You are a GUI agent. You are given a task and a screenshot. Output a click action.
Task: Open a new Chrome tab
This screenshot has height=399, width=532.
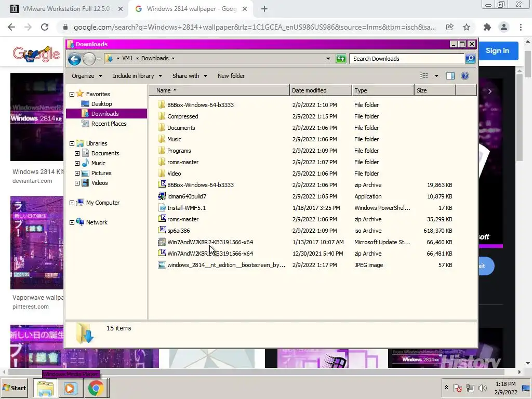click(264, 9)
